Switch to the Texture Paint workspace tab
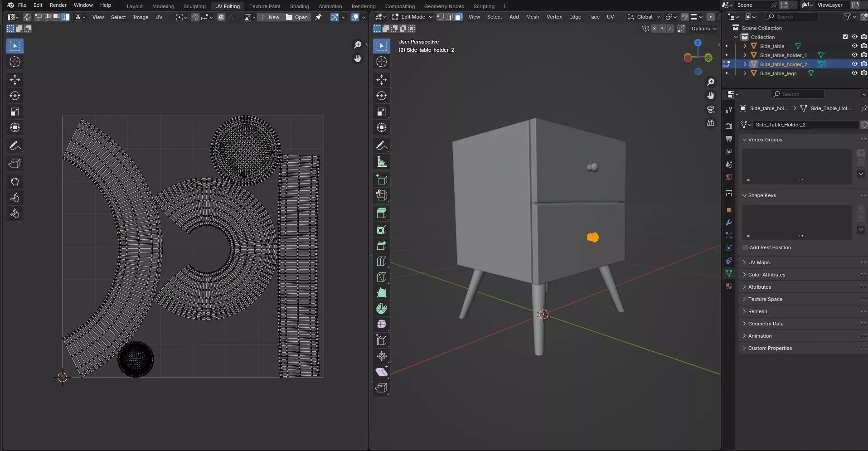The image size is (868, 451). pos(265,6)
